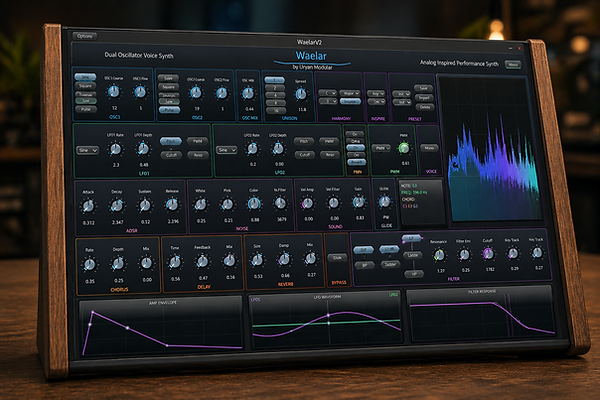Viewport: 600px width, 400px height.
Task: Open the Options menu
Action: pos(85,36)
